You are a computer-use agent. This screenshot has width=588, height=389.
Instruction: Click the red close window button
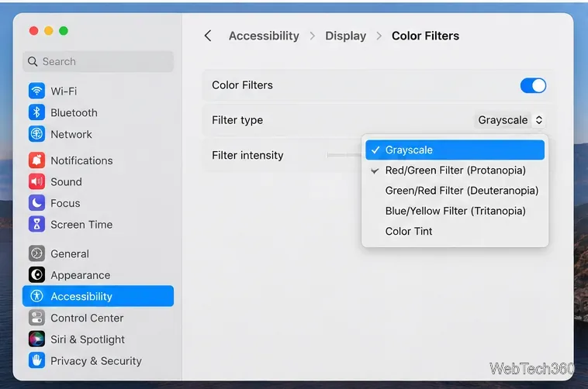click(x=34, y=31)
